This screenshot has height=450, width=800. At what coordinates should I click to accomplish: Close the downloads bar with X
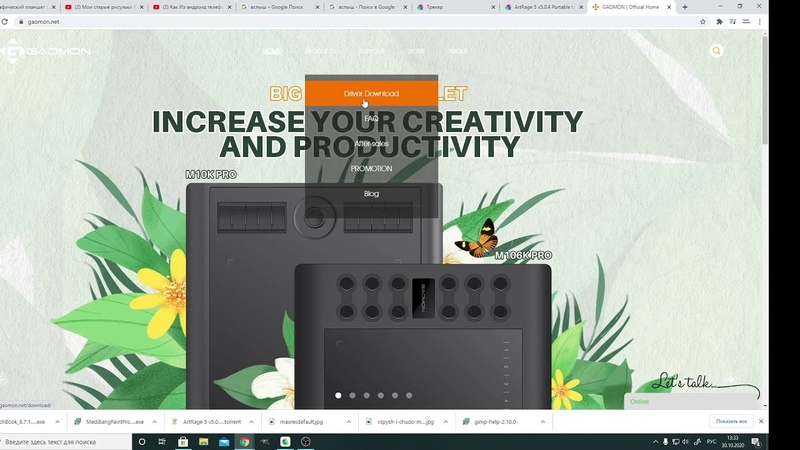coord(762,422)
